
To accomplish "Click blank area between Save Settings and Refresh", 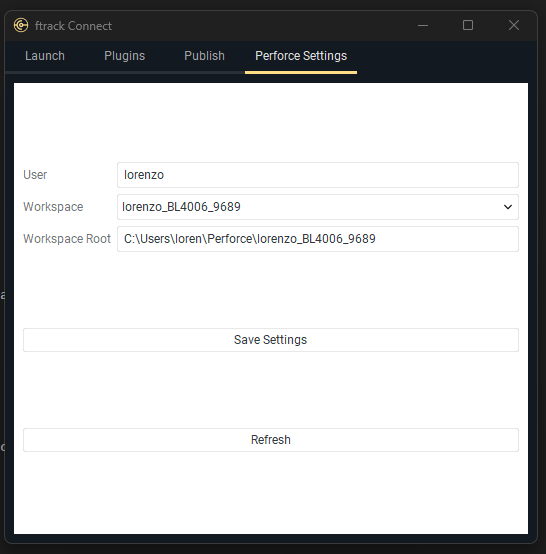I will (271, 390).
